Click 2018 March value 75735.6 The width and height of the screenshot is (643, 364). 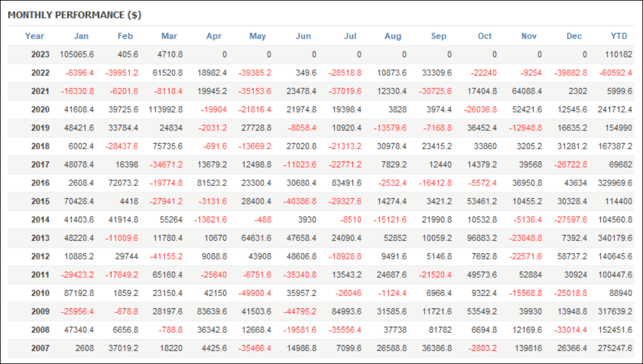[167, 146]
